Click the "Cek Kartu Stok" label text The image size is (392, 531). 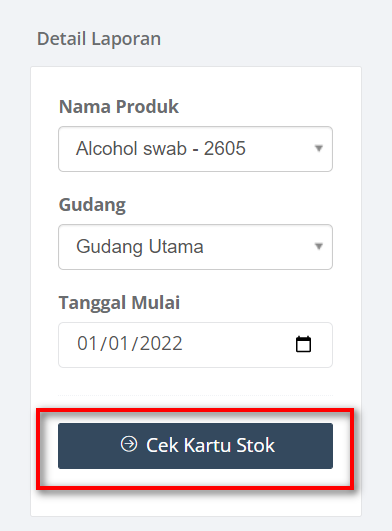pyautogui.click(x=210, y=445)
